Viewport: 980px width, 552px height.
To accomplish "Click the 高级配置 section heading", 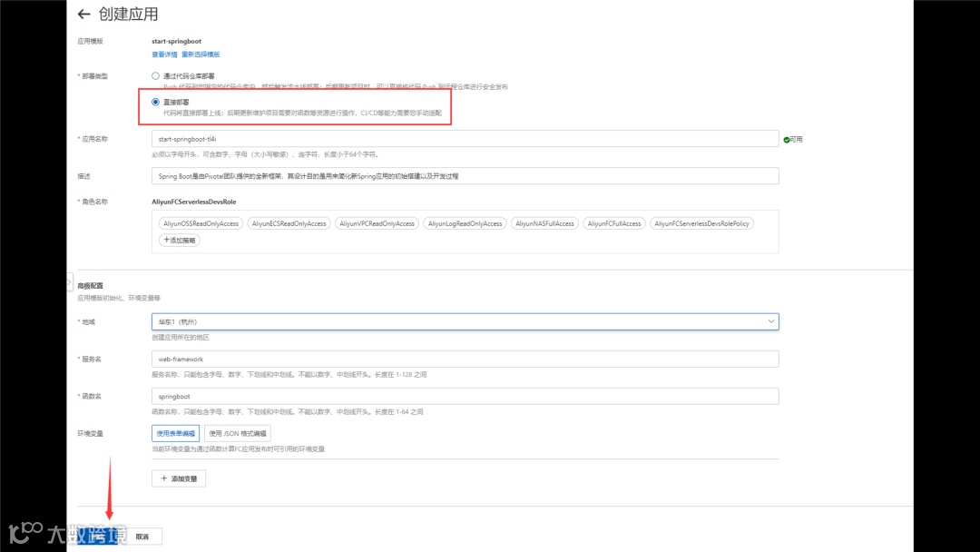I will pos(90,286).
